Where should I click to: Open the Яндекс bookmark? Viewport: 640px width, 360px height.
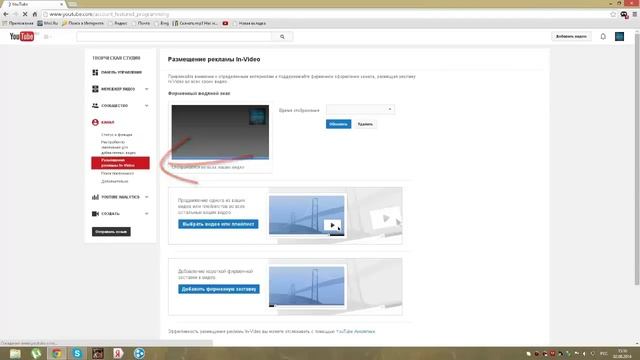coord(118,23)
